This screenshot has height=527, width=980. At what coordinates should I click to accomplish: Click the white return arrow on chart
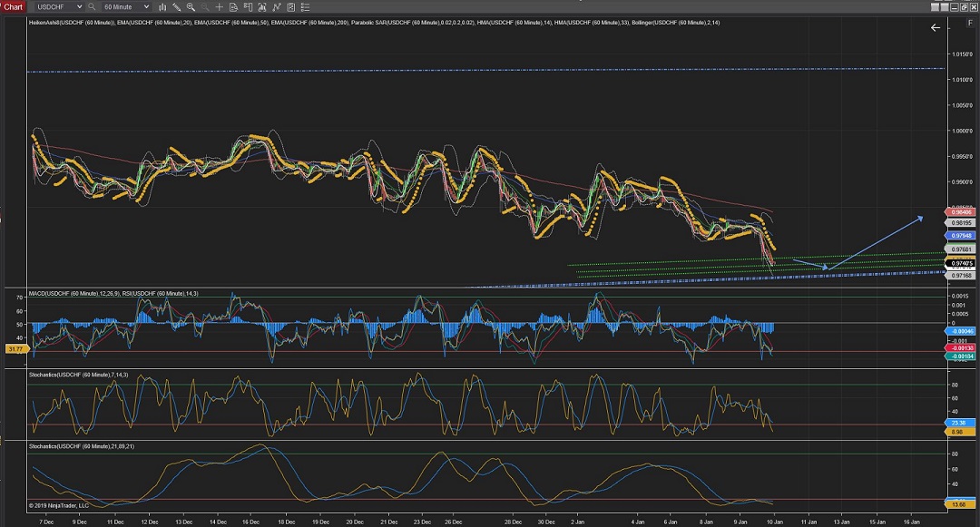pyautogui.click(x=936, y=28)
